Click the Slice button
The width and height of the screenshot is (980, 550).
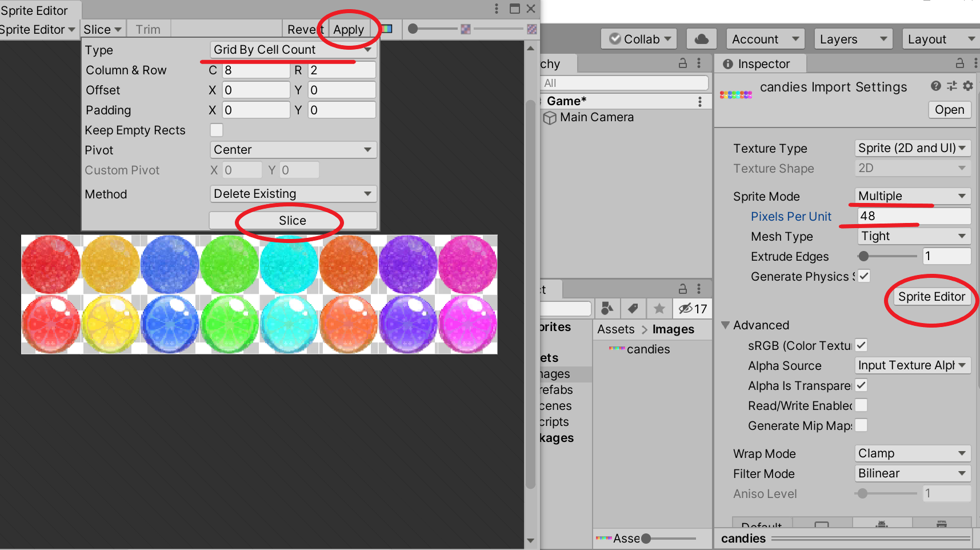pyautogui.click(x=293, y=220)
